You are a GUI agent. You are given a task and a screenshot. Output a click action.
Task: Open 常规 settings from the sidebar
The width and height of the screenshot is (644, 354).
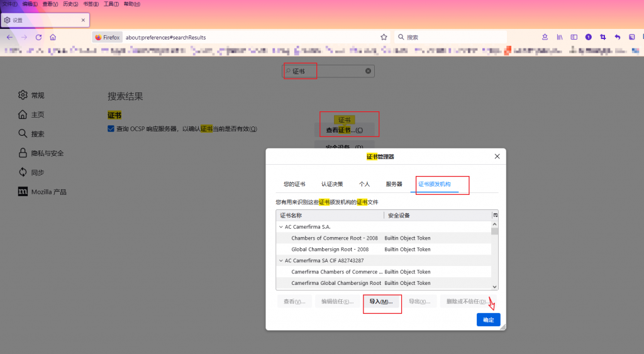coord(31,96)
